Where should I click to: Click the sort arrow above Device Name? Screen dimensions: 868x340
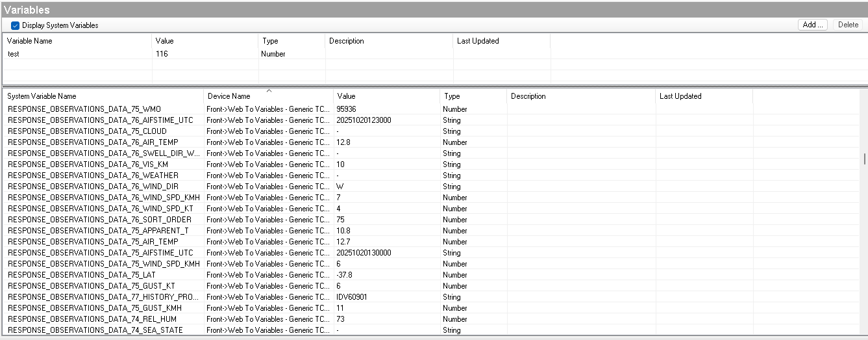[x=269, y=91]
